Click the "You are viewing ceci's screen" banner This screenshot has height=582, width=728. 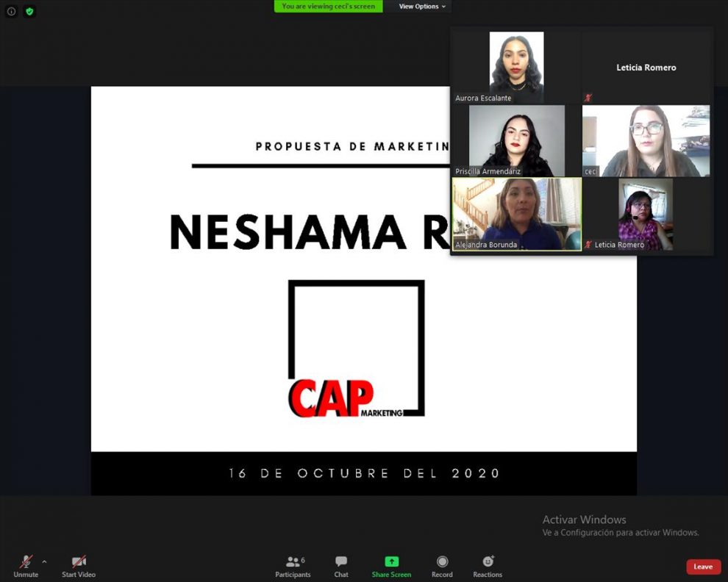click(x=329, y=7)
